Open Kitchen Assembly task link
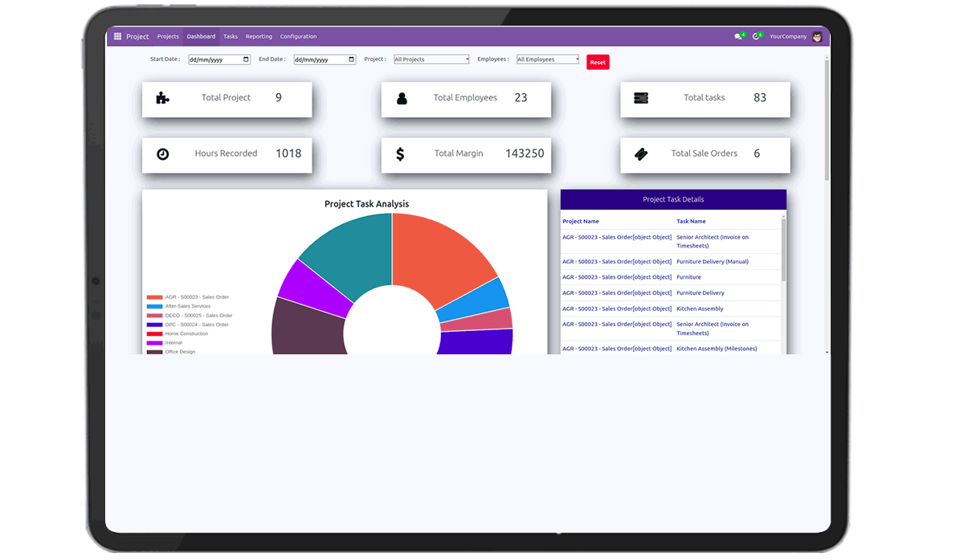 click(x=700, y=309)
